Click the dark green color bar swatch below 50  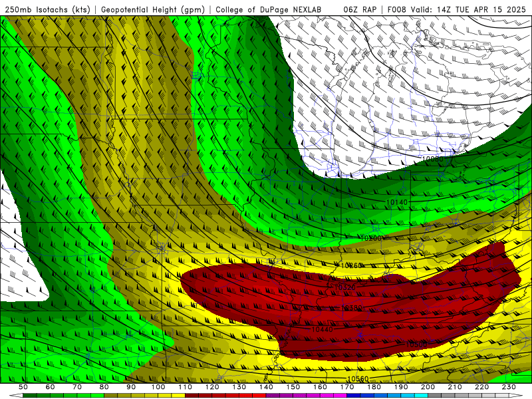[x=30, y=395]
